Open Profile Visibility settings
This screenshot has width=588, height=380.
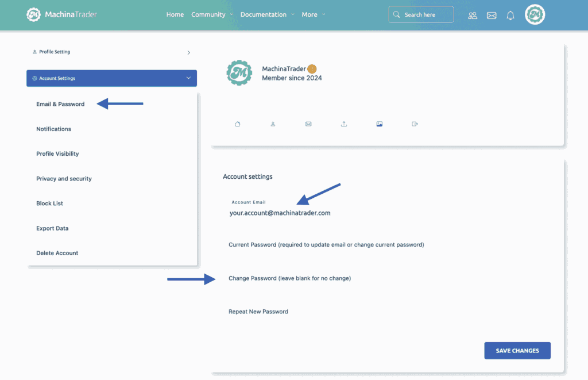point(57,153)
